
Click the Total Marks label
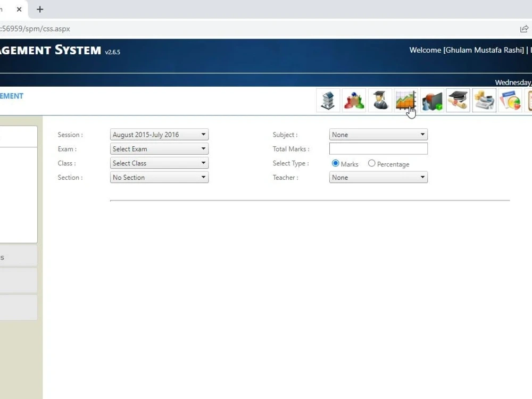tap(291, 149)
